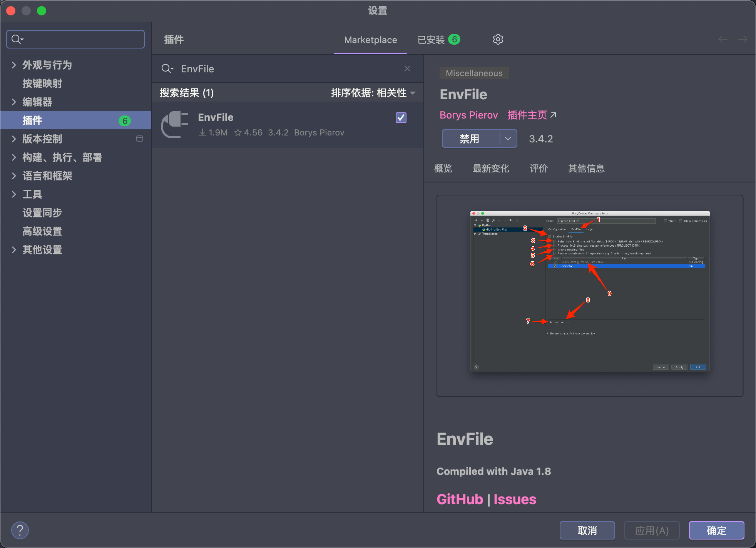The height and width of the screenshot is (548, 756).
Task: Open the Issues link
Action: (x=515, y=499)
